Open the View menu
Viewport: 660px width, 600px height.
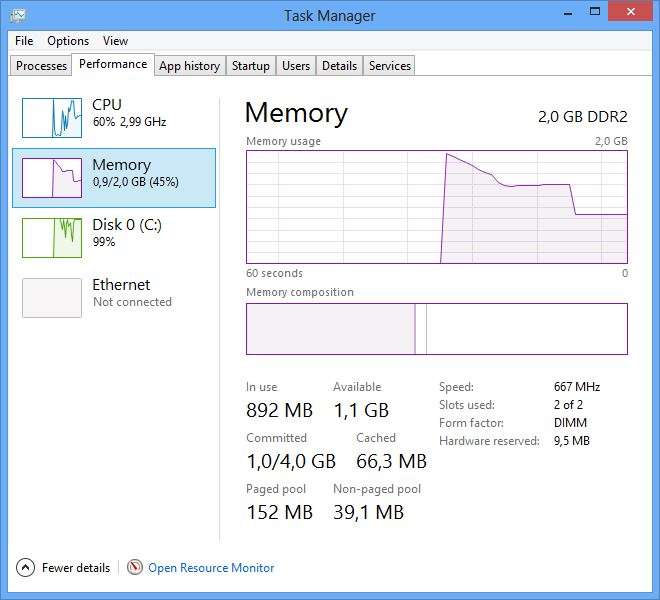click(115, 41)
